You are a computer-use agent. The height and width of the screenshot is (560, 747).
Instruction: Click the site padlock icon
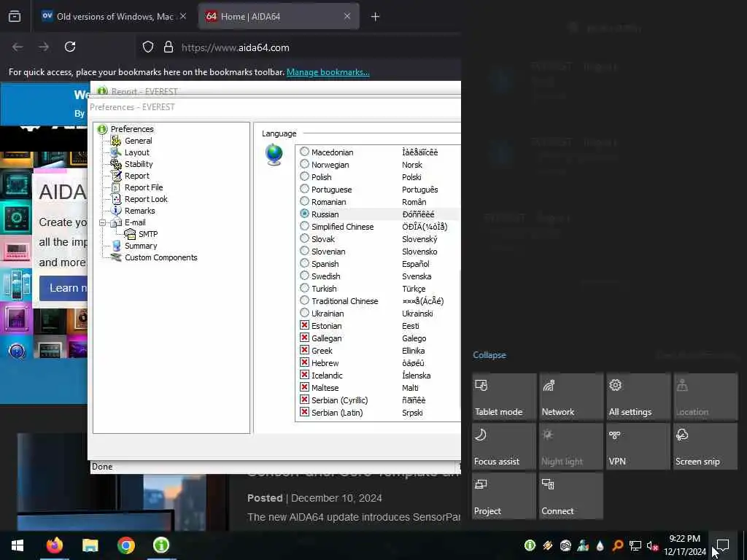pos(169,47)
